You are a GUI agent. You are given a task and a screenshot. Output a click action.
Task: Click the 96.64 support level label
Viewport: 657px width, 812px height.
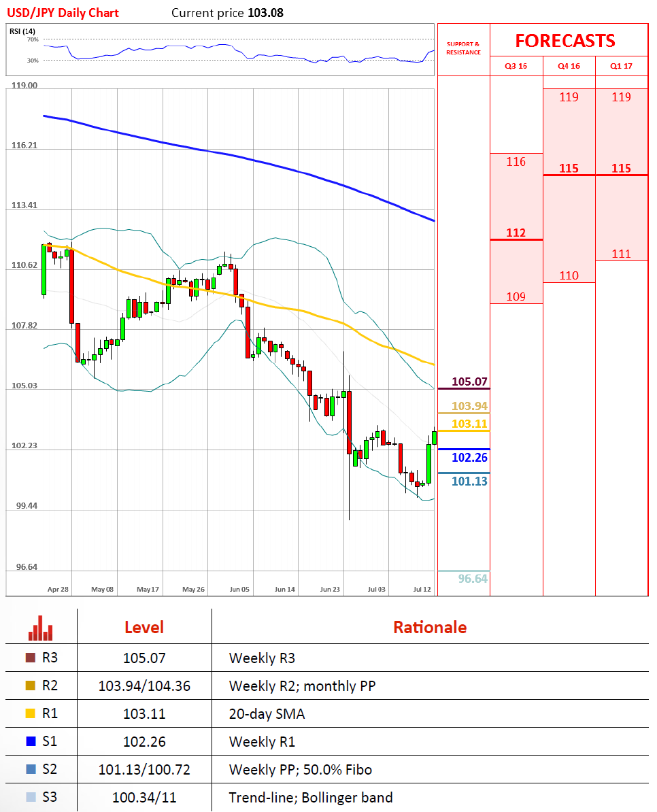(473, 579)
